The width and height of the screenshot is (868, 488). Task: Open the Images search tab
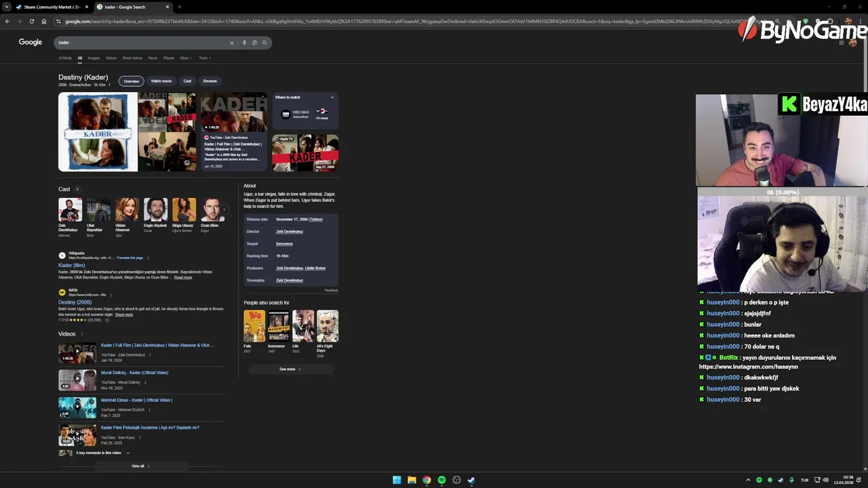pos(94,58)
